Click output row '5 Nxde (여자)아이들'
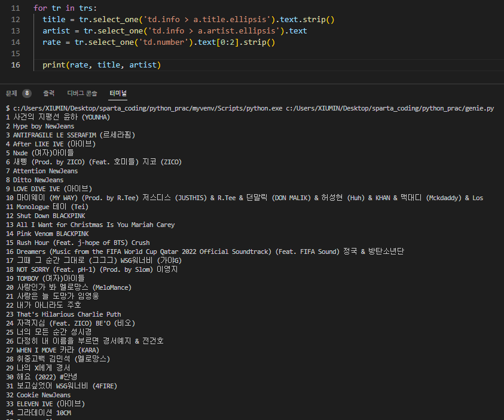 40,153
